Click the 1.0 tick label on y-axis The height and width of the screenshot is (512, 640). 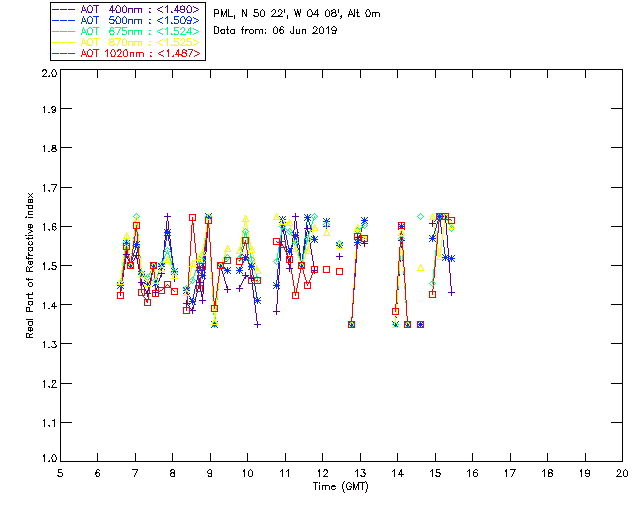pyautogui.click(x=48, y=461)
